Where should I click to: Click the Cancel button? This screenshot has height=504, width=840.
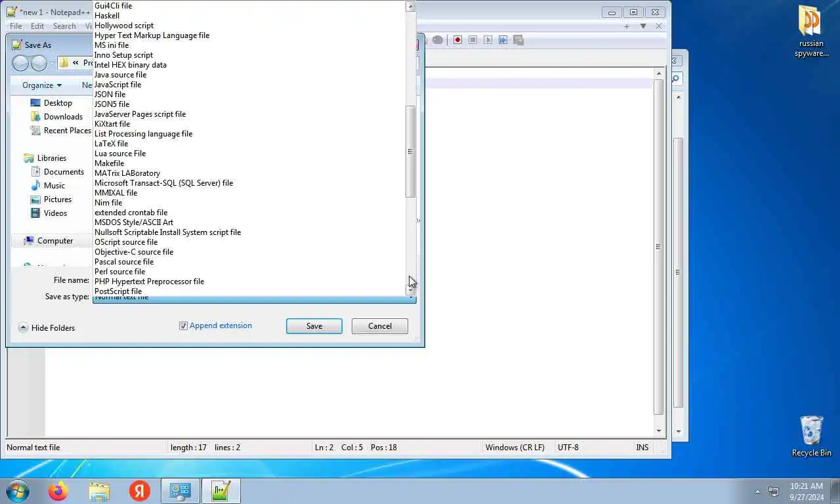point(380,326)
